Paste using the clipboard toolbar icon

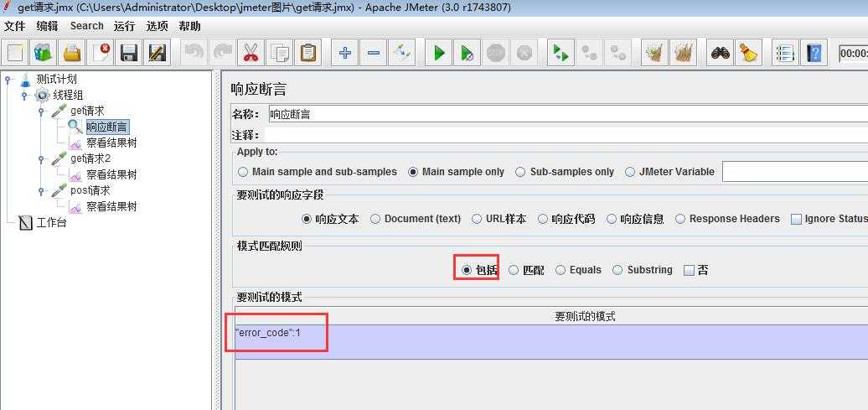(308, 53)
